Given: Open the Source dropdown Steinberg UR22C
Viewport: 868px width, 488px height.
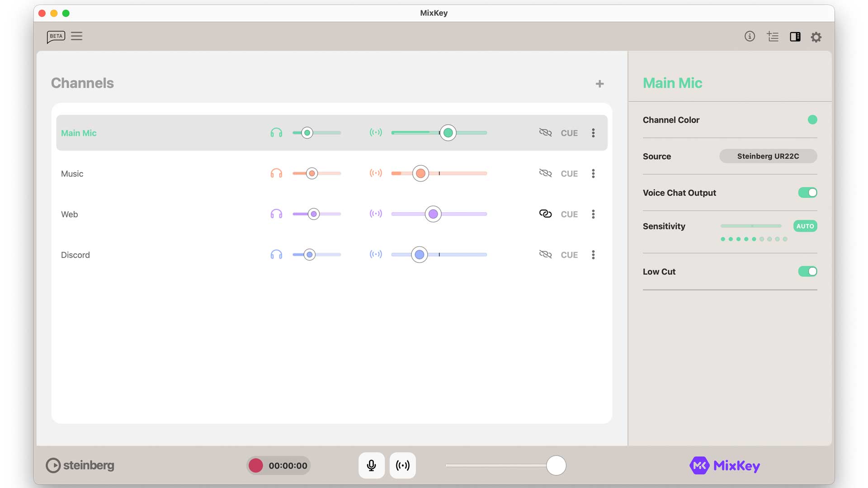Looking at the screenshot, I should coord(768,156).
